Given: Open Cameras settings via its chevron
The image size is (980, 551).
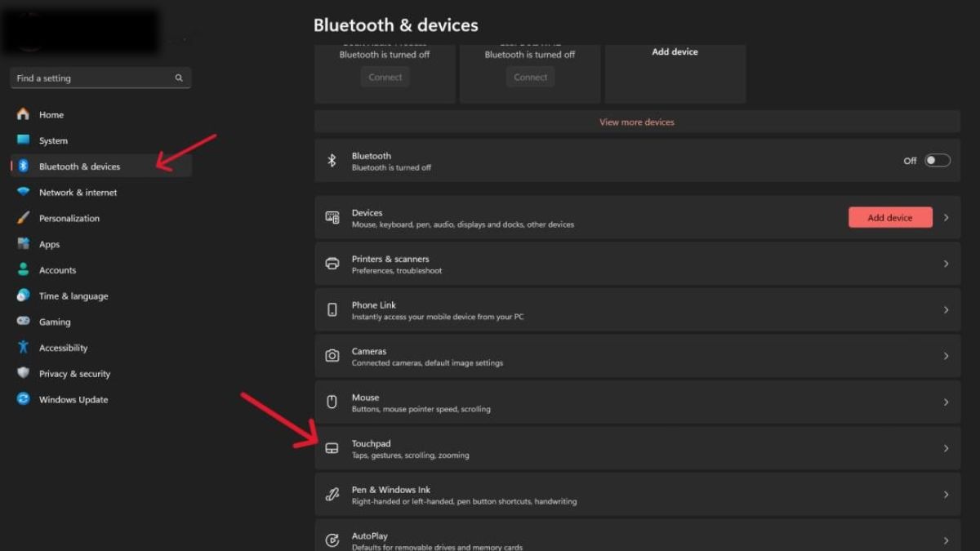Looking at the screenshot, I should click(947, 356).
